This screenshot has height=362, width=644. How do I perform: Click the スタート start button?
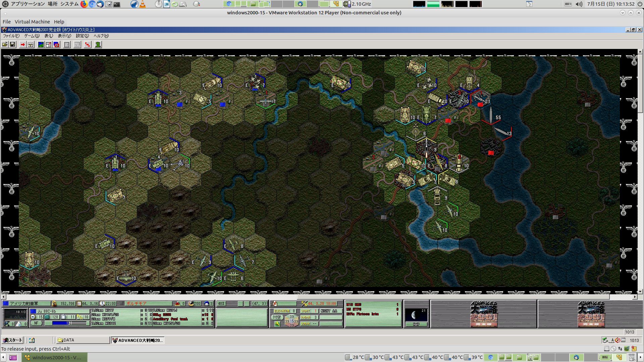(12, 340)
